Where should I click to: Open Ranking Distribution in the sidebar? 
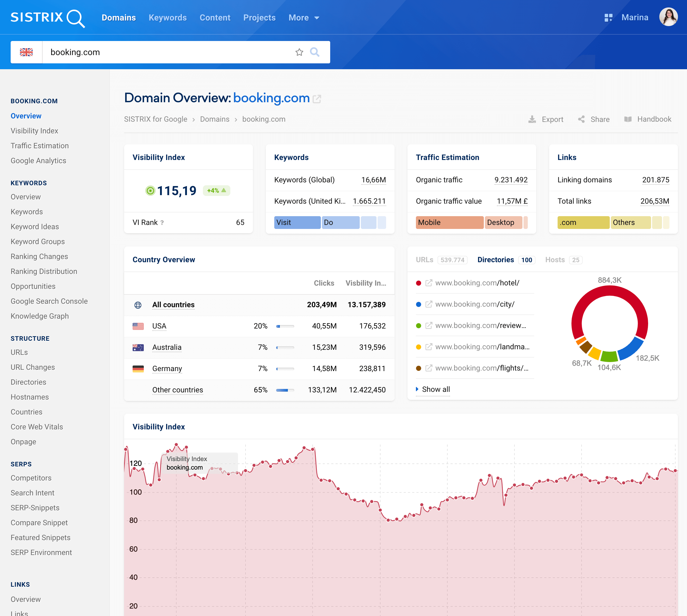(x=44, y=272)
